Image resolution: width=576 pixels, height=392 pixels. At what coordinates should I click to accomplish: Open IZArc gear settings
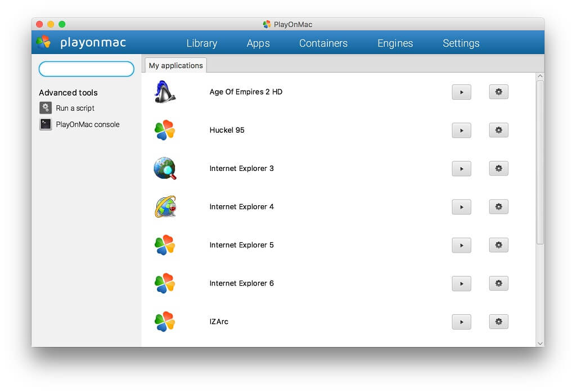(x=498, y=322)
